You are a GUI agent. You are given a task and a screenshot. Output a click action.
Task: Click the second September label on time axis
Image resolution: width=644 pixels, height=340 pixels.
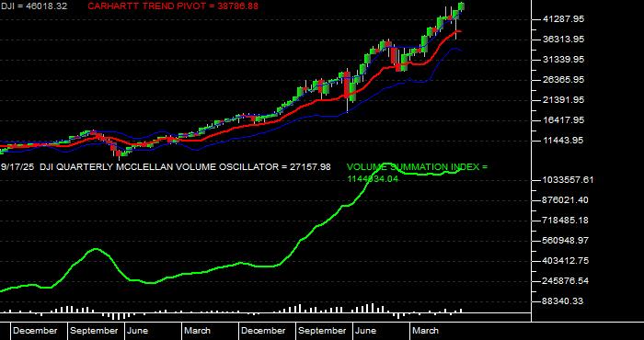[322, 331]
